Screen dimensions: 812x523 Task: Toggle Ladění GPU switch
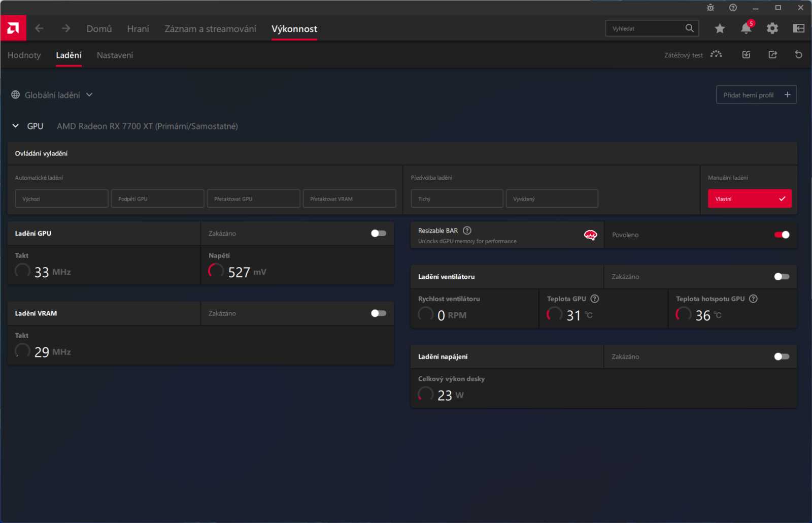click(379, 234)
